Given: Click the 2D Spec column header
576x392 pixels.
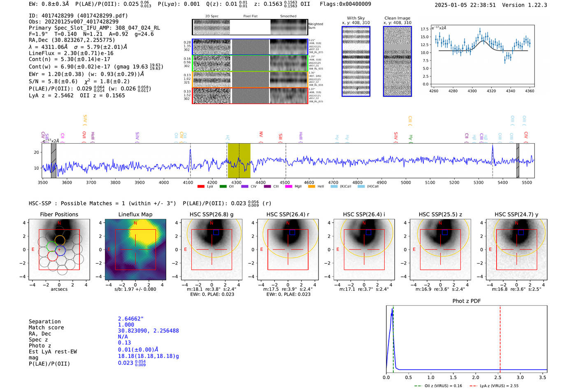Looking at the screenshot, I should coord(212,16).
